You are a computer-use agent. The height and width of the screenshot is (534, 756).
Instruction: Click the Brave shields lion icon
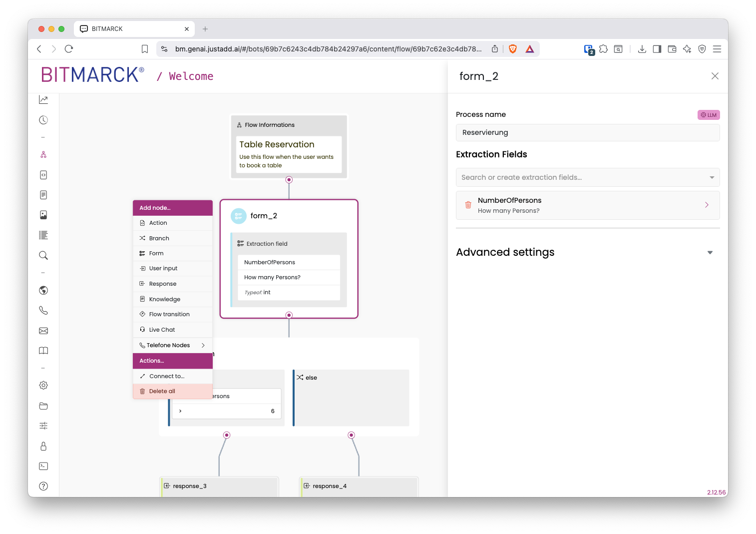(513, 49)
